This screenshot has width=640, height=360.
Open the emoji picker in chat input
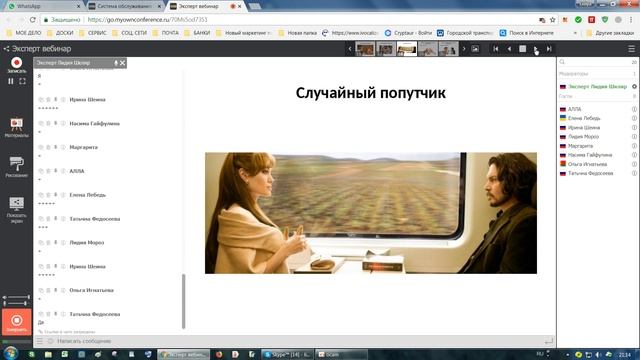(50, 341)
